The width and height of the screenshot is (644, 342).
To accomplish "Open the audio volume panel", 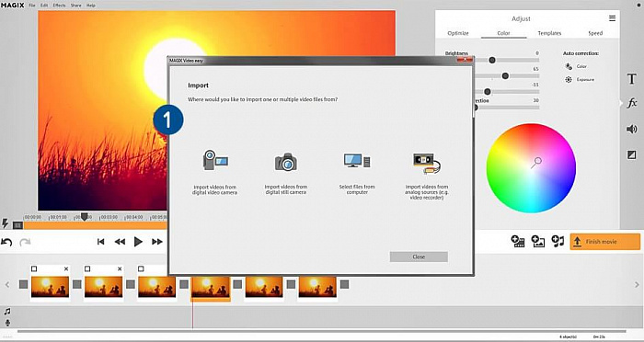I will pos(632,130).
